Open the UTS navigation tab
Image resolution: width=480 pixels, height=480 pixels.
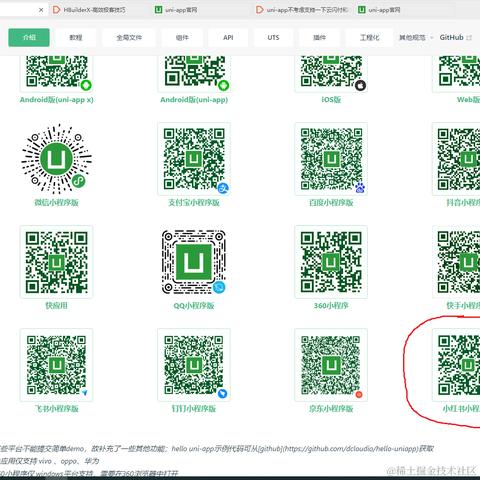click(273, 37)
